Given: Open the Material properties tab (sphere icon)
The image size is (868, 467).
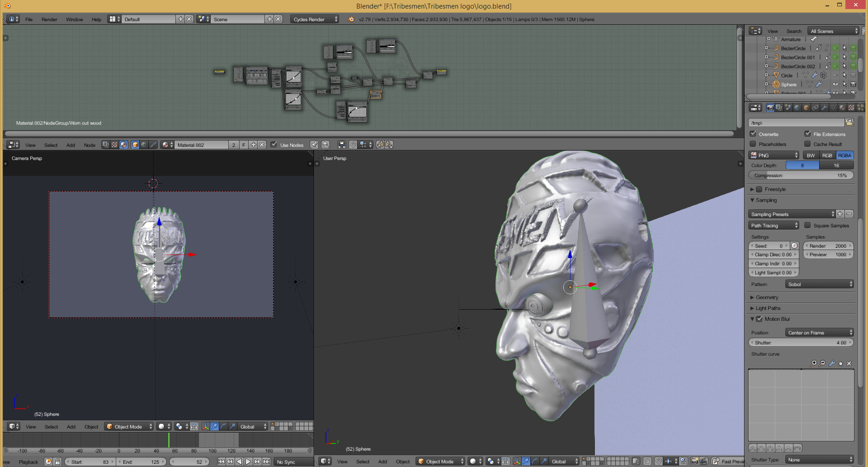Looking at the screenshot, I should pos(842,108).
